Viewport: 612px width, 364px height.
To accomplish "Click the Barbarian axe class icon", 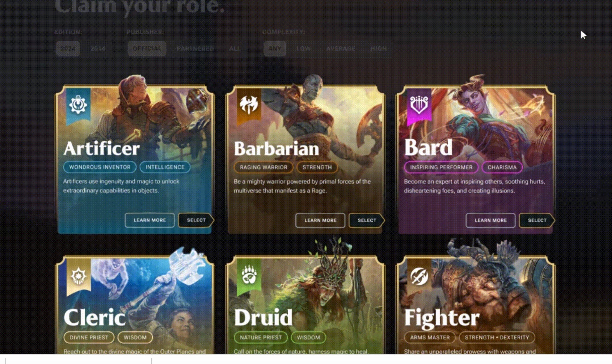I will 249,104.
